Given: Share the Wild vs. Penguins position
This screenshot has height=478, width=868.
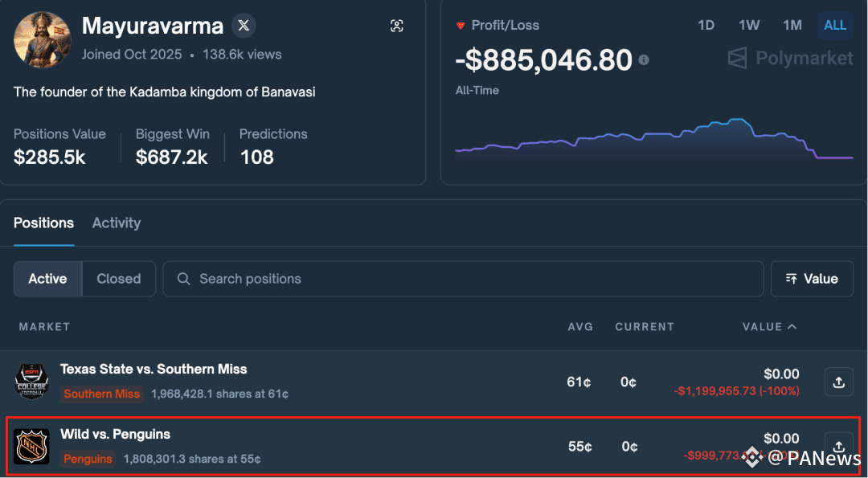Looking at the screenshot, I should (838, 446).
